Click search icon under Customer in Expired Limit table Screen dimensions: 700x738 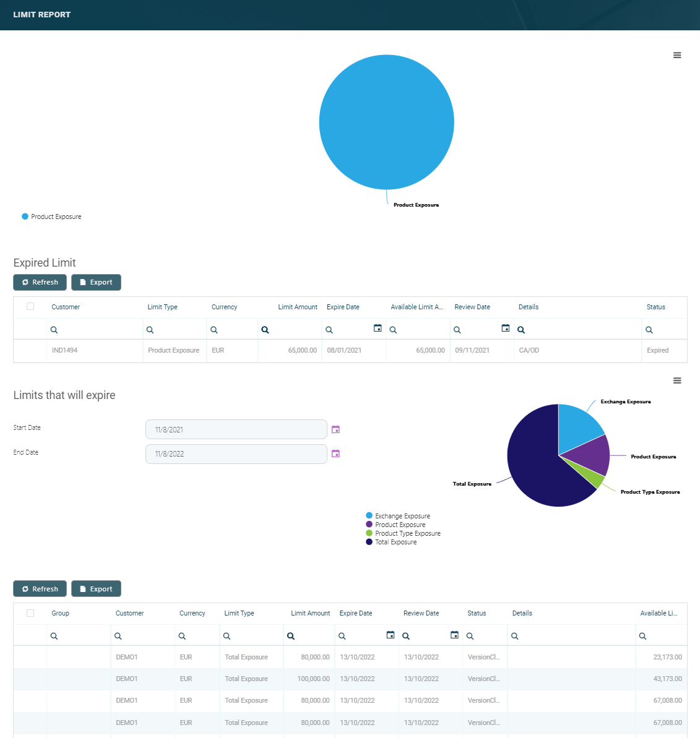[54, 330]
